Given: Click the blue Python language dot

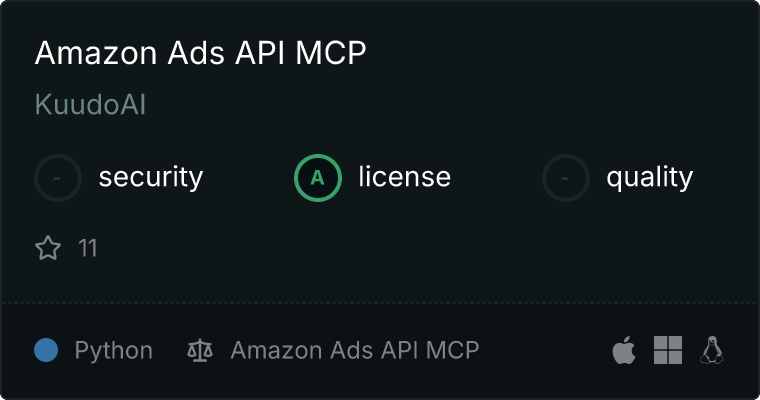Looking at the screenshot, I should (x=46, y=350).
